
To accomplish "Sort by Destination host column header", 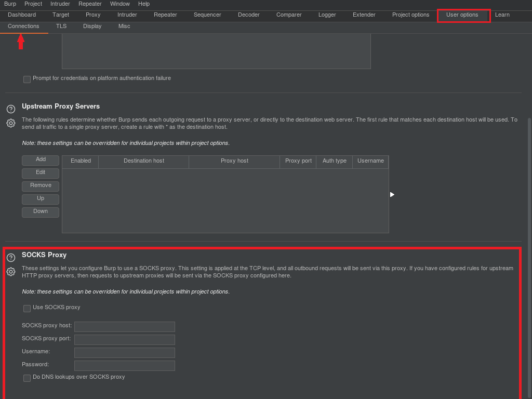I will [144, 162].
